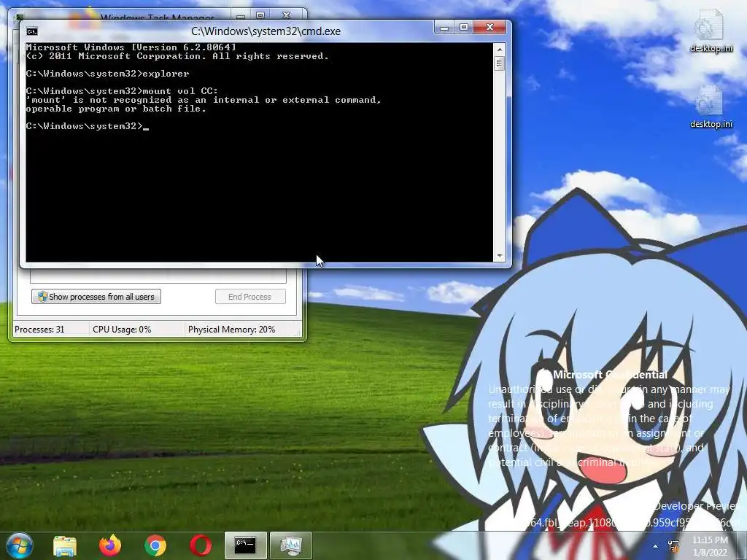The height and width of the screenshot is (560, 747).
Task: Click the Show desktop strip on taskbar
Action: coord(742,545)
